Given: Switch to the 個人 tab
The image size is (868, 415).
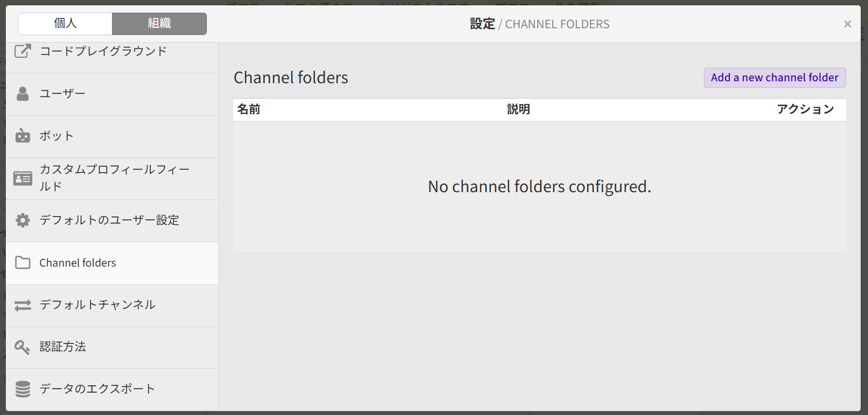Looking at the screenshot, I should 65,23.
